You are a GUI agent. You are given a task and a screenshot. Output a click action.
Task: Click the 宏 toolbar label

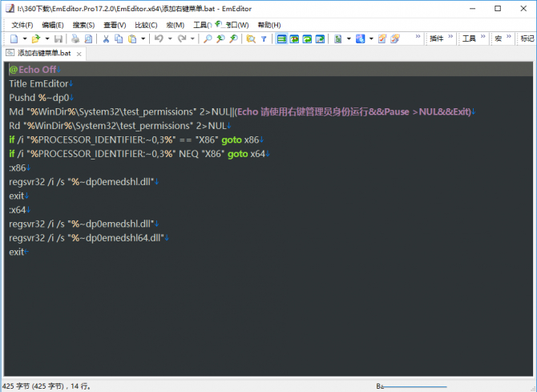pos(499,38)
